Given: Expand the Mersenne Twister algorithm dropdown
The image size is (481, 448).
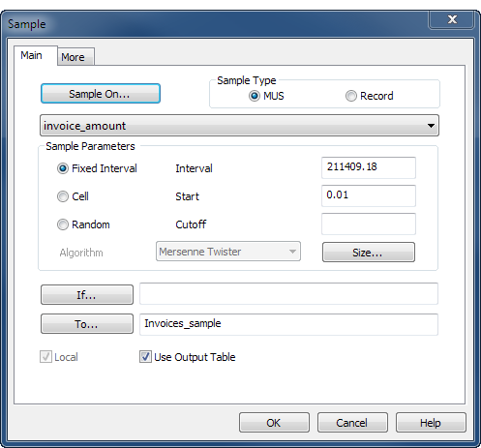Looking at the screenshot, I should [x=228, y=252].
